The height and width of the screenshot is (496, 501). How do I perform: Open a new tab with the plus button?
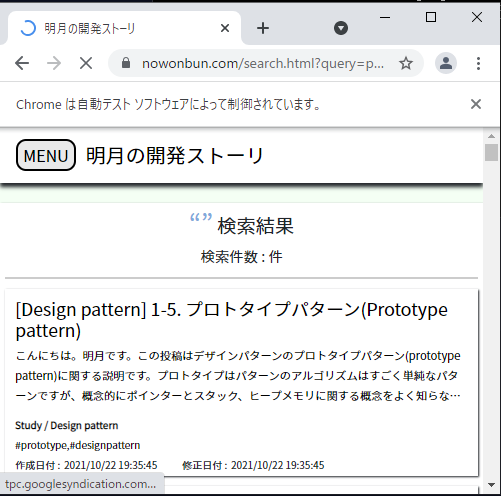coord(263,28)
